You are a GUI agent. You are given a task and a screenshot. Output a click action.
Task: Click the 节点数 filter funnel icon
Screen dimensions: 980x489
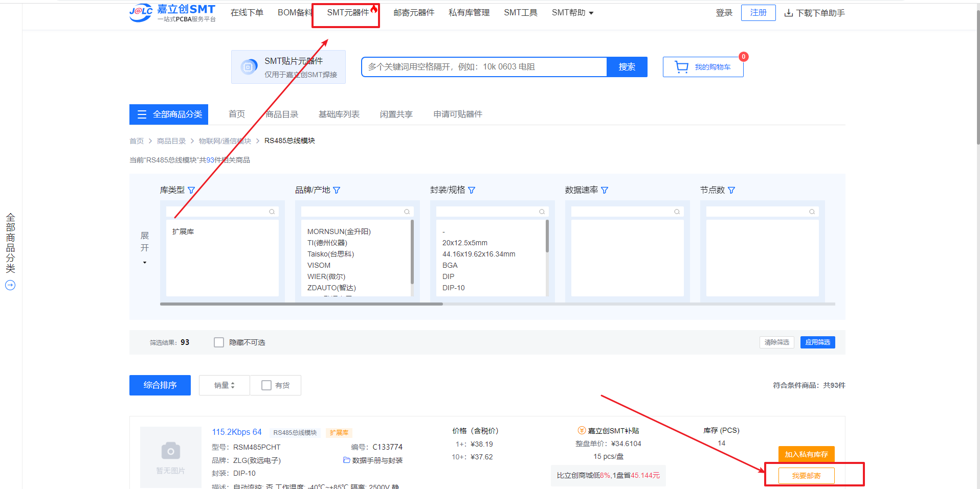tap(731, 190)
